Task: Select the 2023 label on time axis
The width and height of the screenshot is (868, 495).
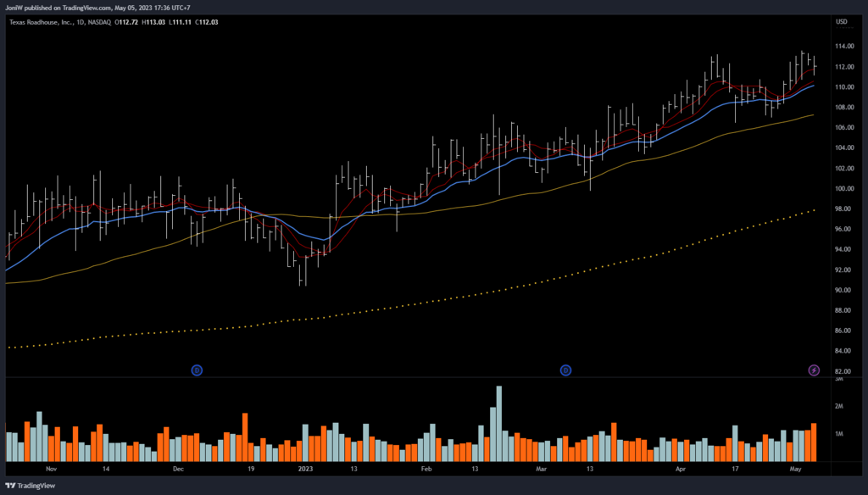Action: click(x=304, y=468)
